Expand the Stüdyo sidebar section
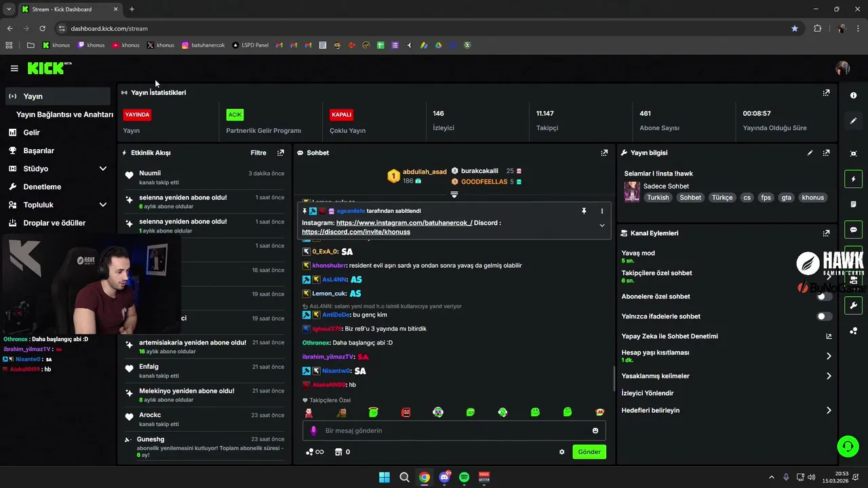868x488 pixels. 103,169
